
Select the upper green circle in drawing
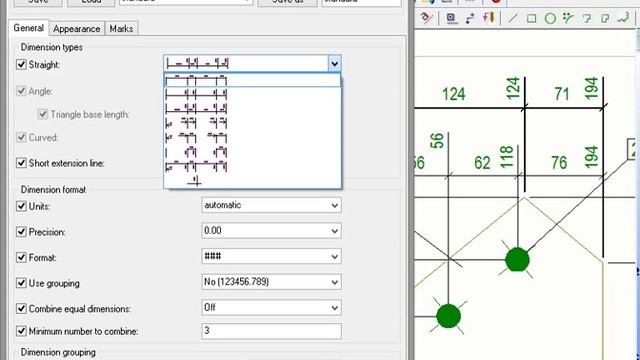(517, 260)
